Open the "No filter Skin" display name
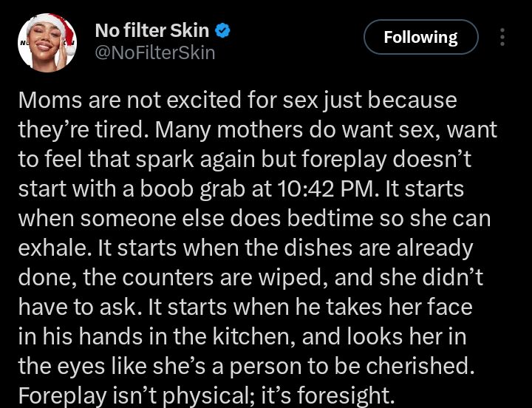 pos(152,31)
